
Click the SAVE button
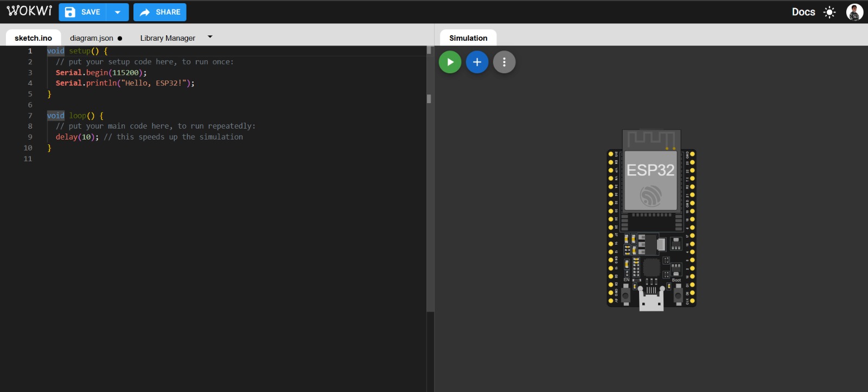coord(82,12)
